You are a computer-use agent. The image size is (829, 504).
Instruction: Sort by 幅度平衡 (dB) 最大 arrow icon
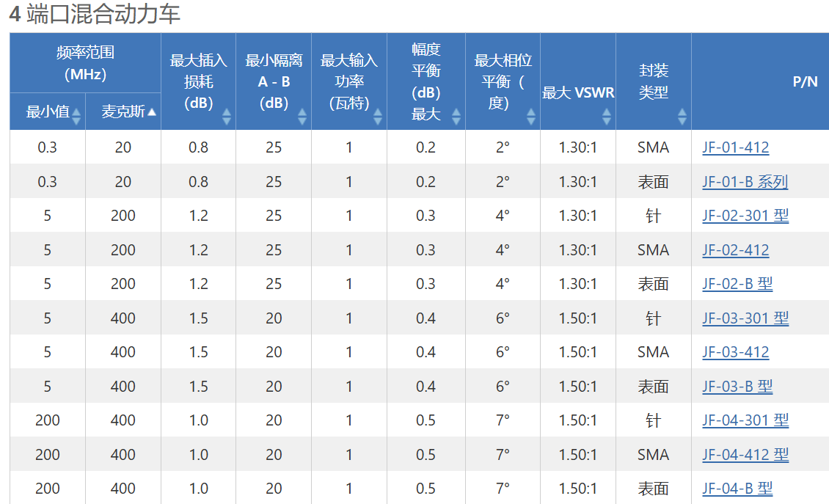pyautogui.click(x=456, y=117)
